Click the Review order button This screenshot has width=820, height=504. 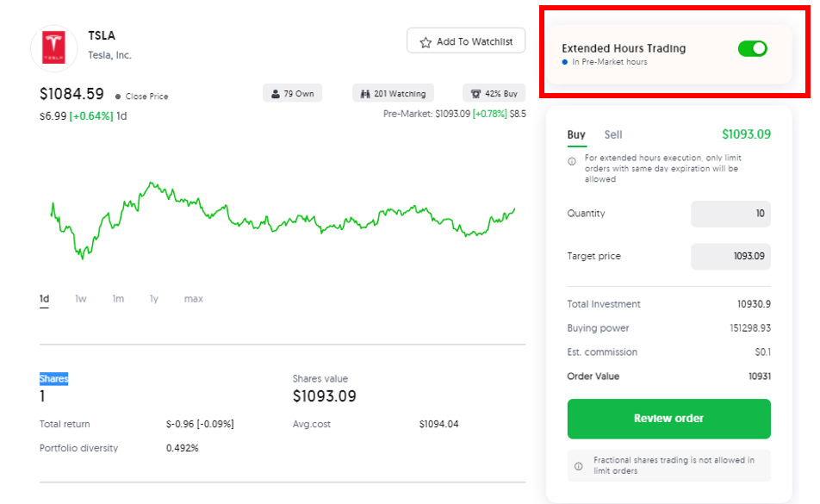tap(669, 419)
